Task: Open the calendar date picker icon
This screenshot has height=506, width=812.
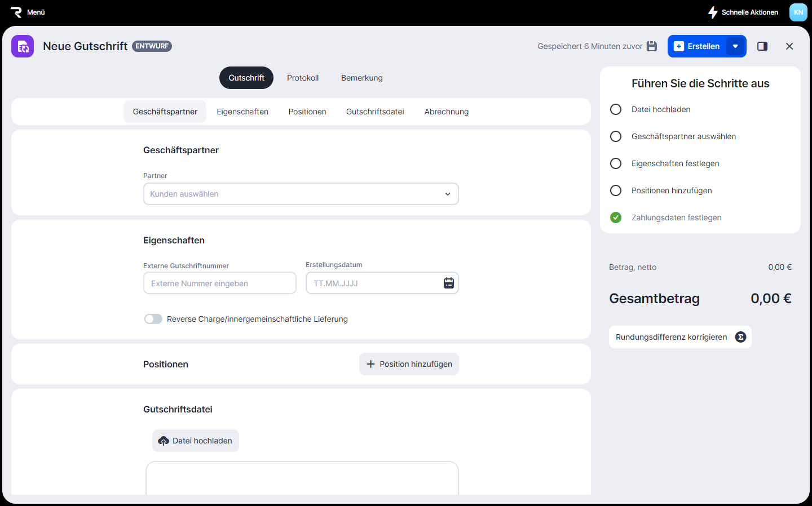Action: pyautogui.click(x=448, y=283)
